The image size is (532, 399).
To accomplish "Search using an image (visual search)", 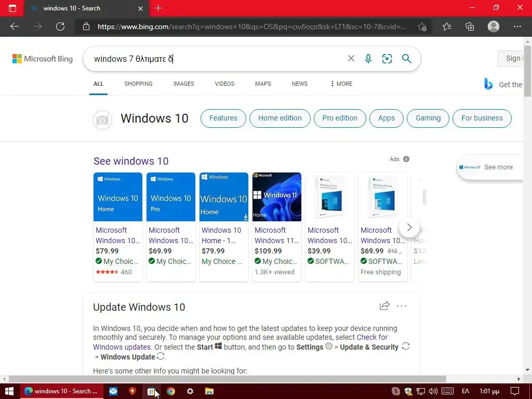I will [x=387, y=59].
